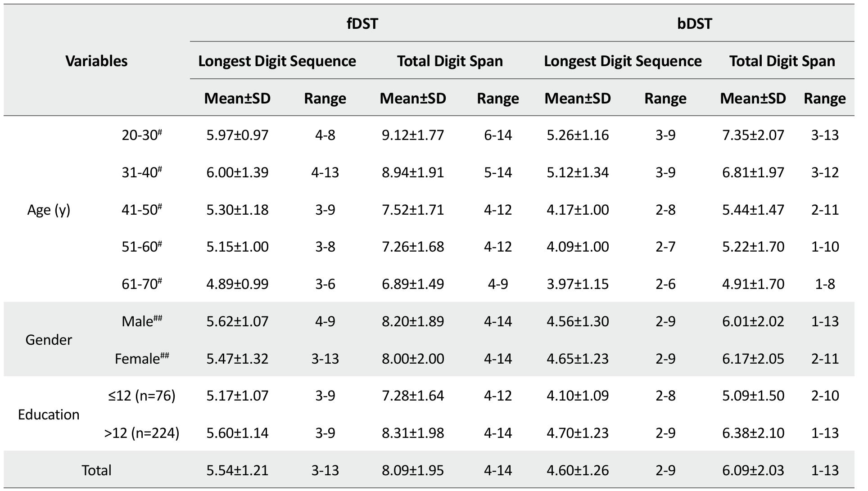Viewport: 868px width, 491px height.
Task: Select the Variables header cell
Action: tap(96, 61)
